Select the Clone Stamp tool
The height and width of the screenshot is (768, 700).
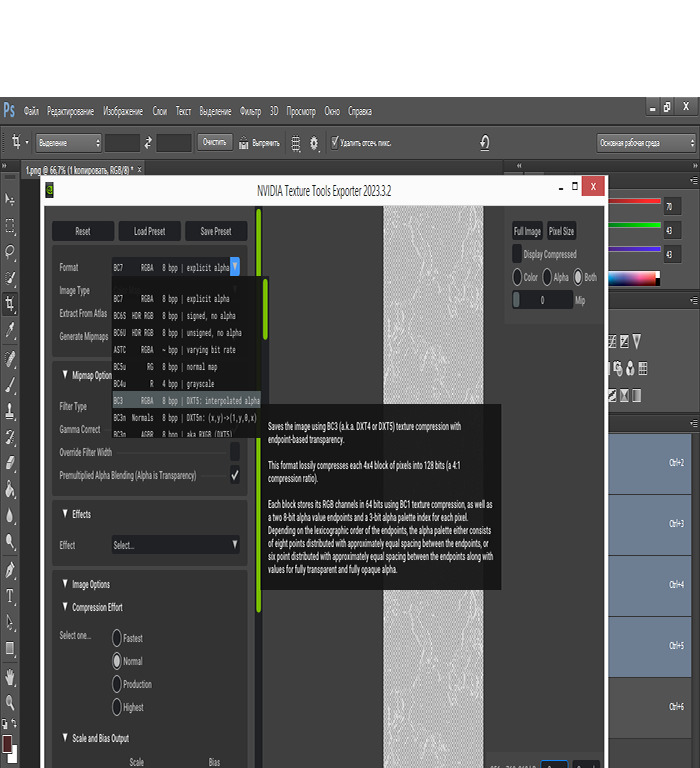tap(10, 411)
